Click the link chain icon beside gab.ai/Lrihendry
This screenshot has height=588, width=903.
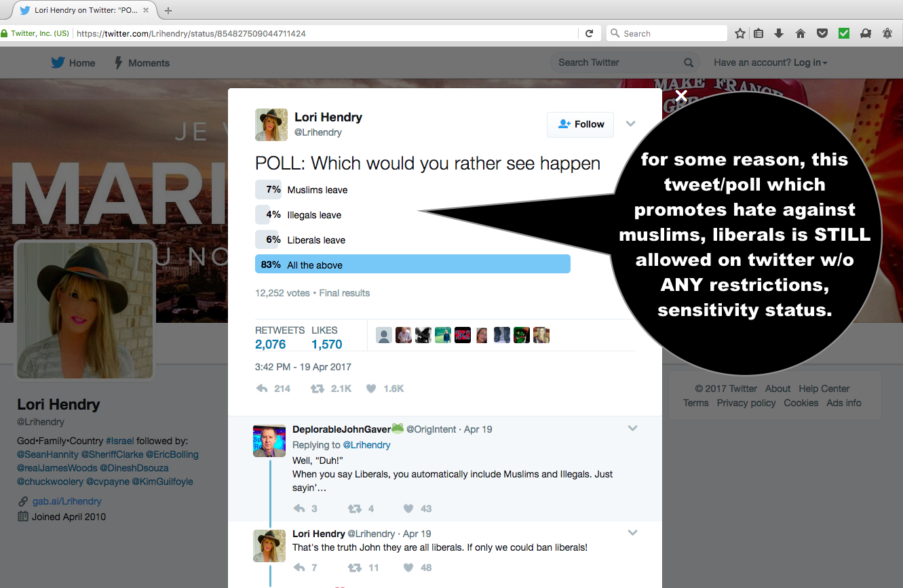coord(24,502)
